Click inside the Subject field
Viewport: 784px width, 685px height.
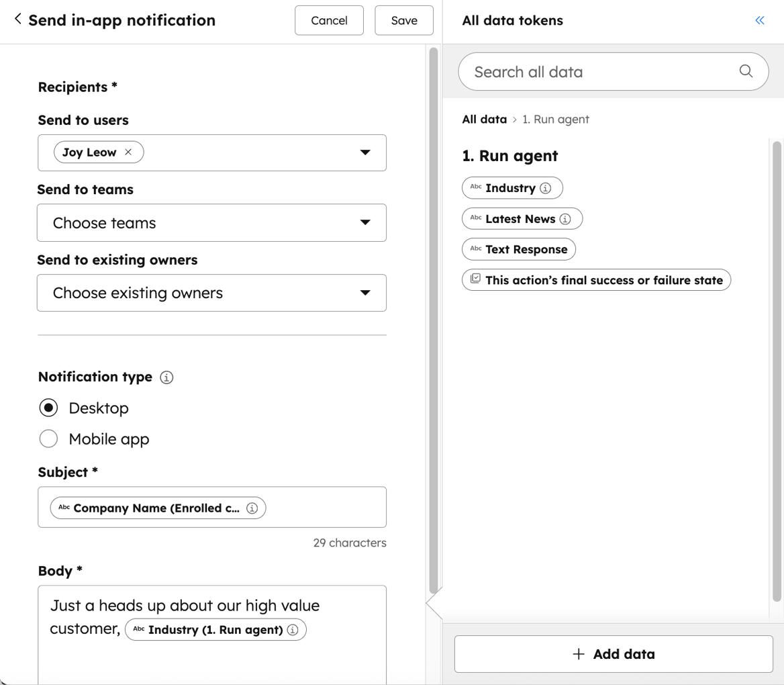[x=212, y=507]
